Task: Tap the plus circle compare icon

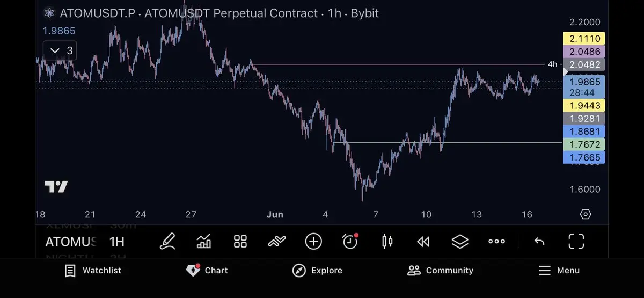Action: (x=313, y=242)
